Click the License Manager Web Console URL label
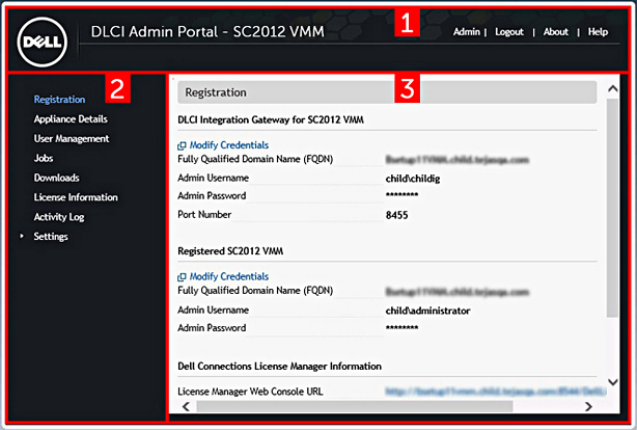 click(250, 391)
